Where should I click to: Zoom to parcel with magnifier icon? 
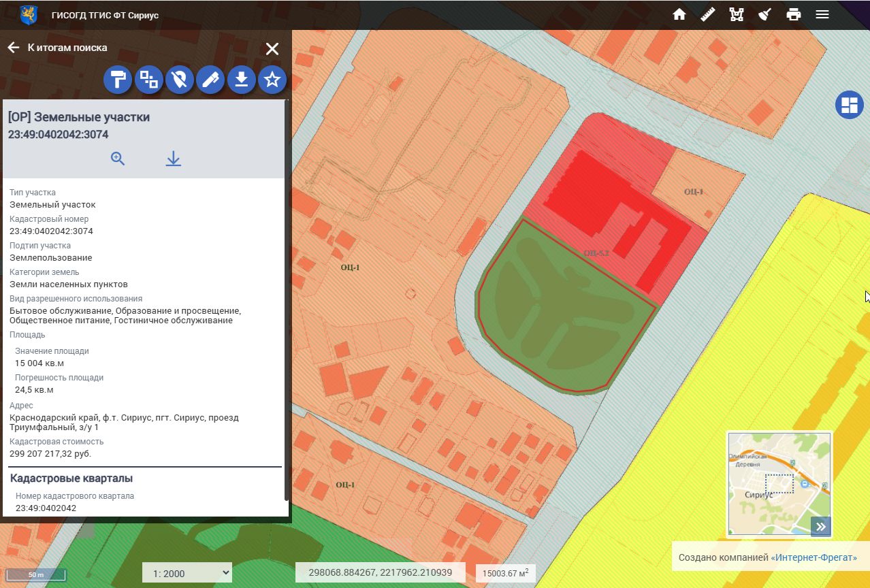point(118,159)
